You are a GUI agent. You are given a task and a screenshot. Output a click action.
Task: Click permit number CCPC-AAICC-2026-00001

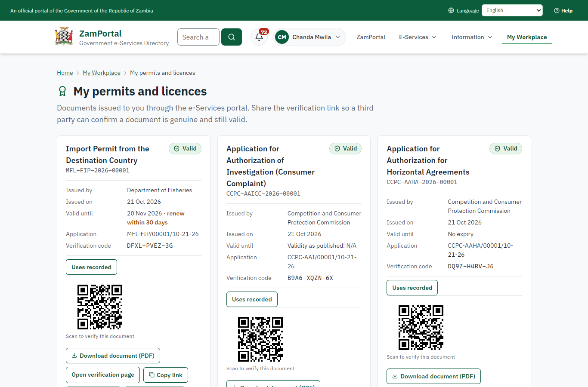pyautogui.click(x=263, y=193)
